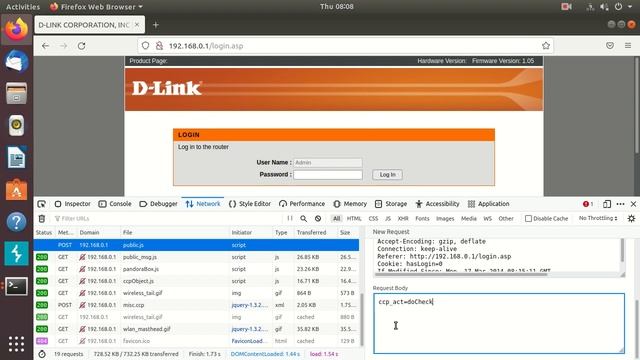Image resolution: width=640 pixels, height=360 pixels.
Task: Switch to Storage tab
Action: tap(391, 204)
